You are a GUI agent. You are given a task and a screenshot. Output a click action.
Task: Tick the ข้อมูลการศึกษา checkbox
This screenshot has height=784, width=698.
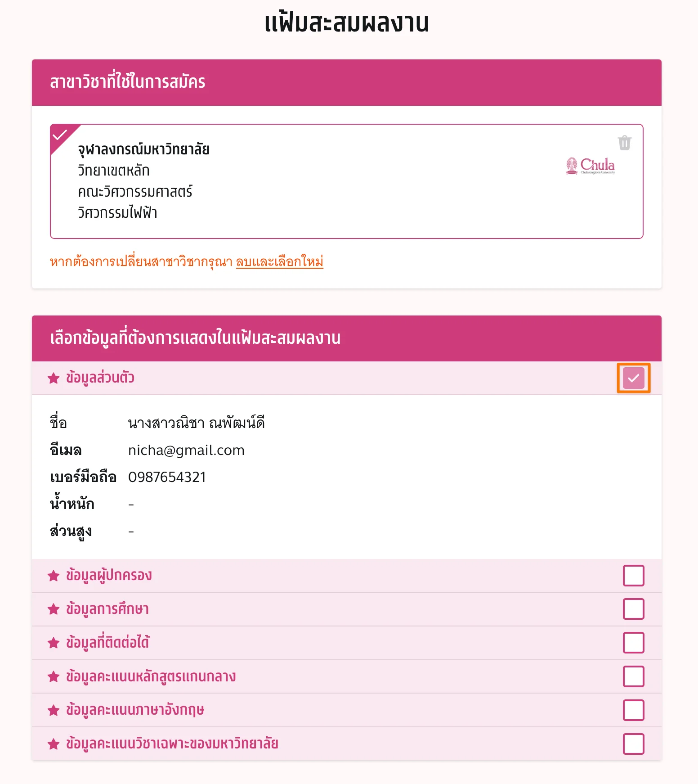point(633,609)
